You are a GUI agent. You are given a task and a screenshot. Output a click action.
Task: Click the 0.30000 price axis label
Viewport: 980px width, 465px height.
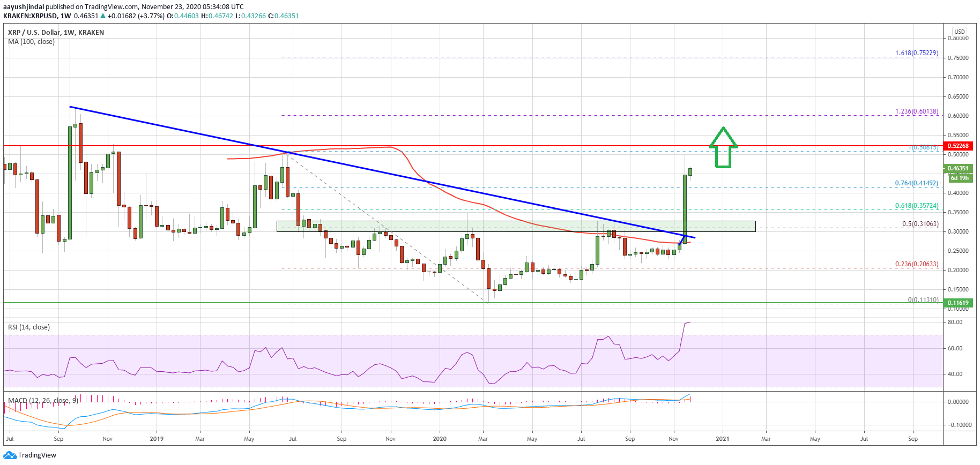(x=958, y=231)
